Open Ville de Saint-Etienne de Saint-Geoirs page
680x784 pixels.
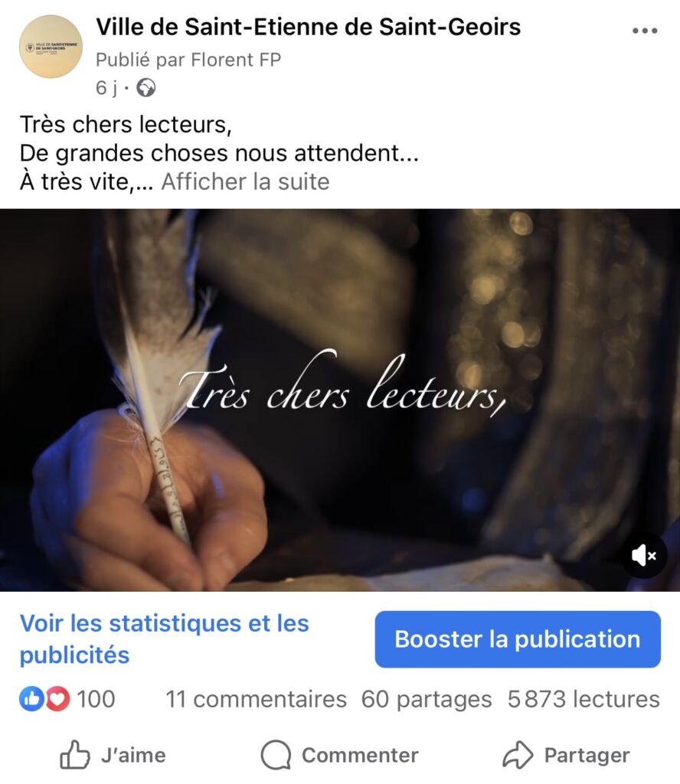click(x=308, y=27)
